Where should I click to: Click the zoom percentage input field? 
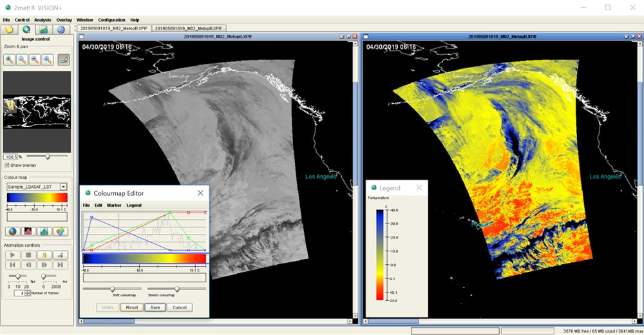10,157
